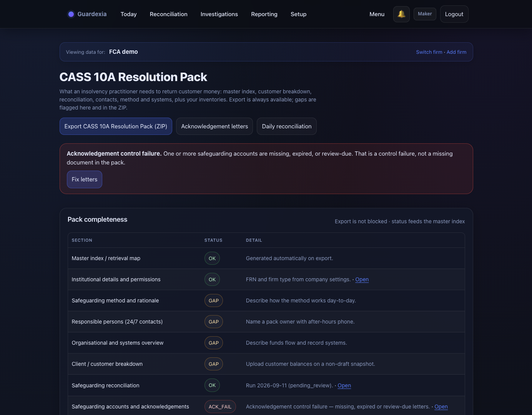Open link in Safeguarding reconciliation row
This screenshot has height=415, width=532.
tap(344, 385)
